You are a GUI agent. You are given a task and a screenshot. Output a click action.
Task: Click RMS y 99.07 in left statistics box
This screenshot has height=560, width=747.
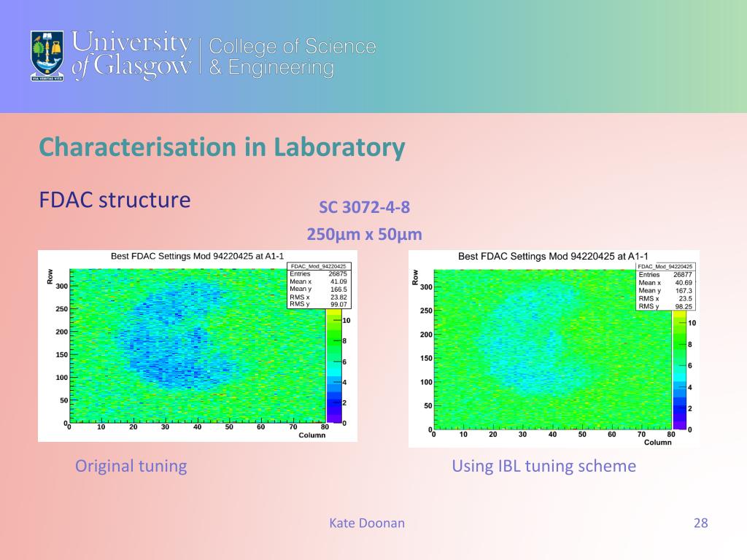(318, 304)
